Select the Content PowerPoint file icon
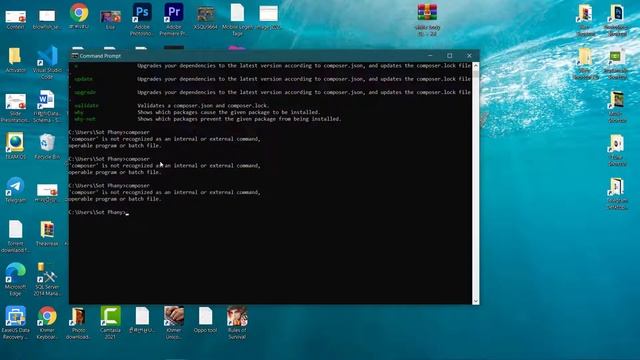 click(16, 19)
